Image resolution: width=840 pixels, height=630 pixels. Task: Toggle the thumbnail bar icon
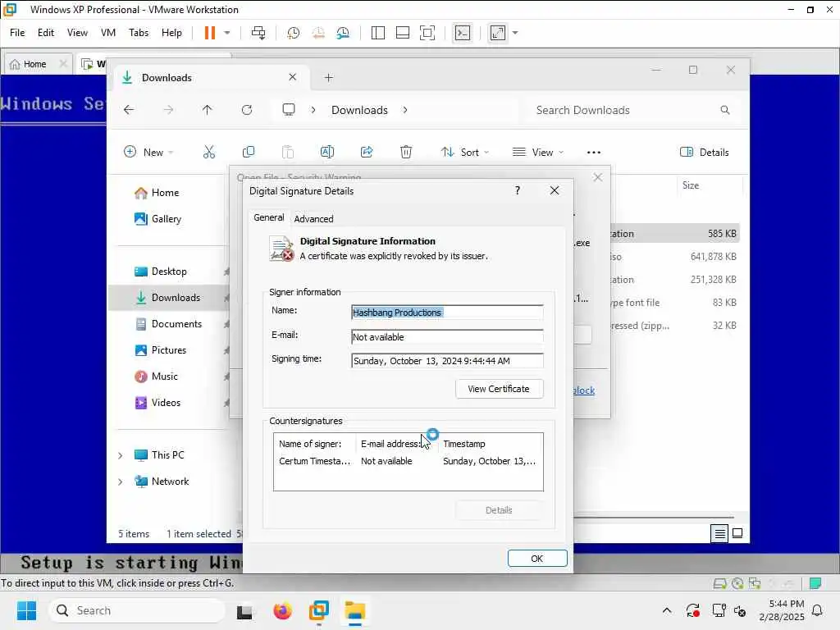pyautogui.click(x=402, y=33)
